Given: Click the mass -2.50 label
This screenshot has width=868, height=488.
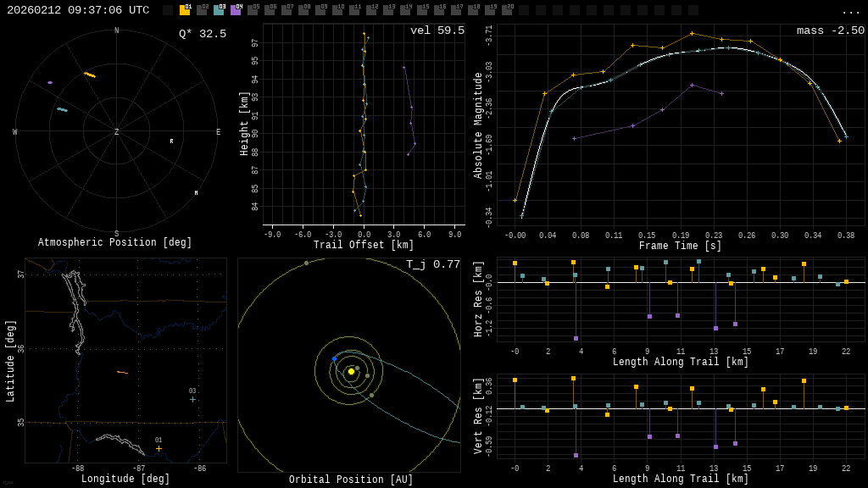Looking at the screenshot, I should [830, 30].
